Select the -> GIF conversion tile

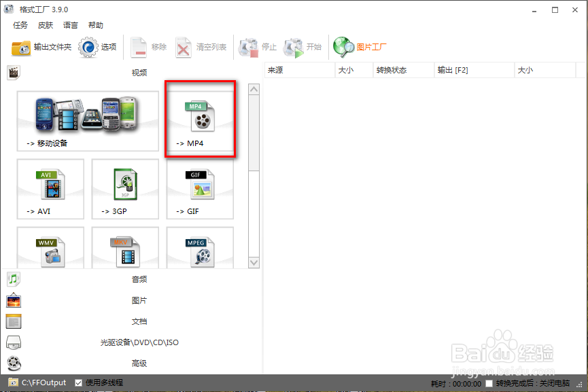click(201, 189)
